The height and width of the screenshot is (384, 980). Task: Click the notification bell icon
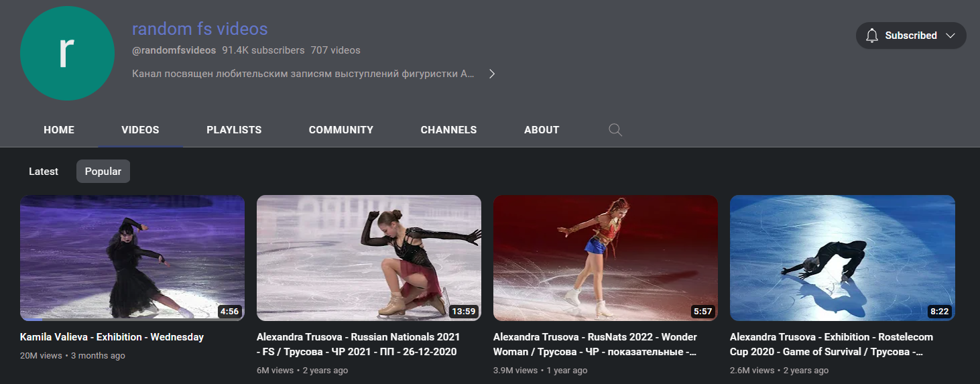[871, 36]
